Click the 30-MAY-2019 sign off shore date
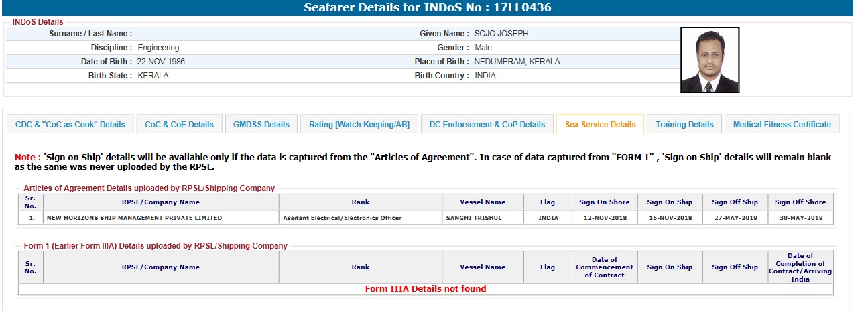 pyautogui.click(x=800, y=218)
